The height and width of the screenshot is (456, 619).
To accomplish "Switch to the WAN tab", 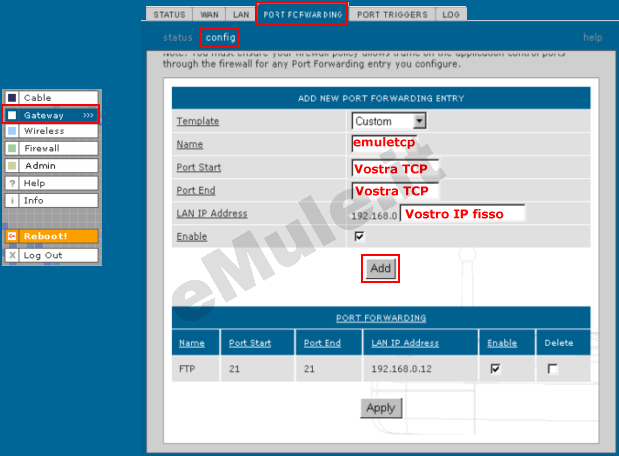I will point(209,15).
